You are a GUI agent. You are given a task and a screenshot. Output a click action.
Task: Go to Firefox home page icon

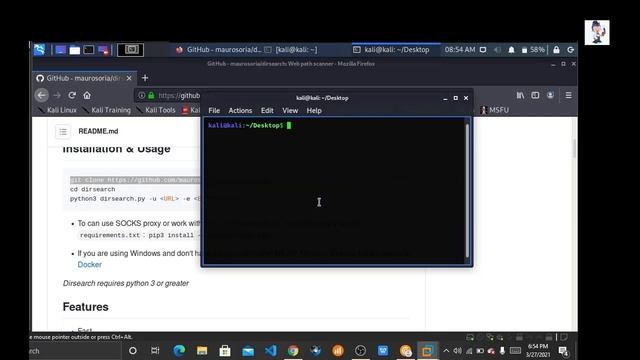point(87,96)
